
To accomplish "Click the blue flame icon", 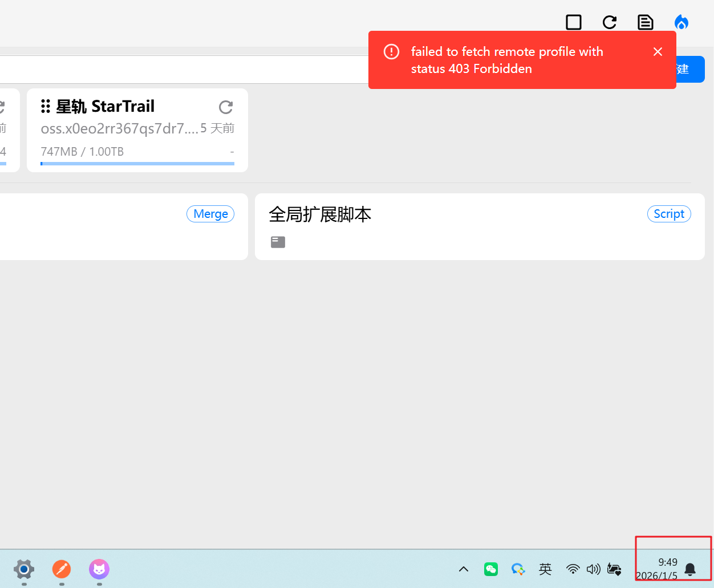I will [681, 22].
